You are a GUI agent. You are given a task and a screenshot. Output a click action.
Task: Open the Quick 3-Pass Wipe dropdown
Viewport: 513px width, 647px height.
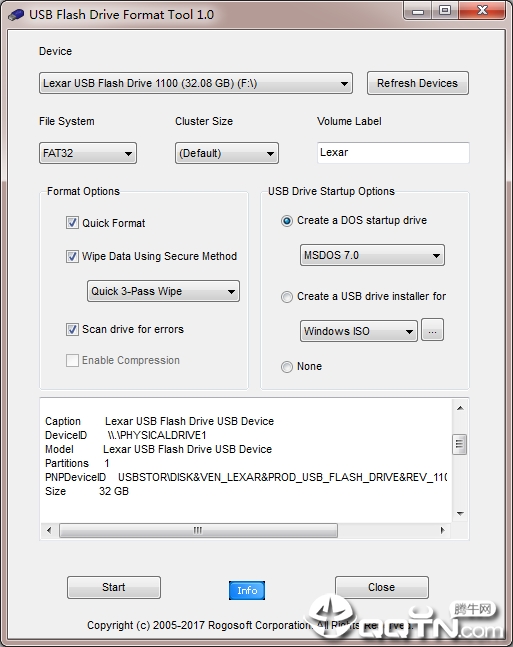tap(163, 291)
